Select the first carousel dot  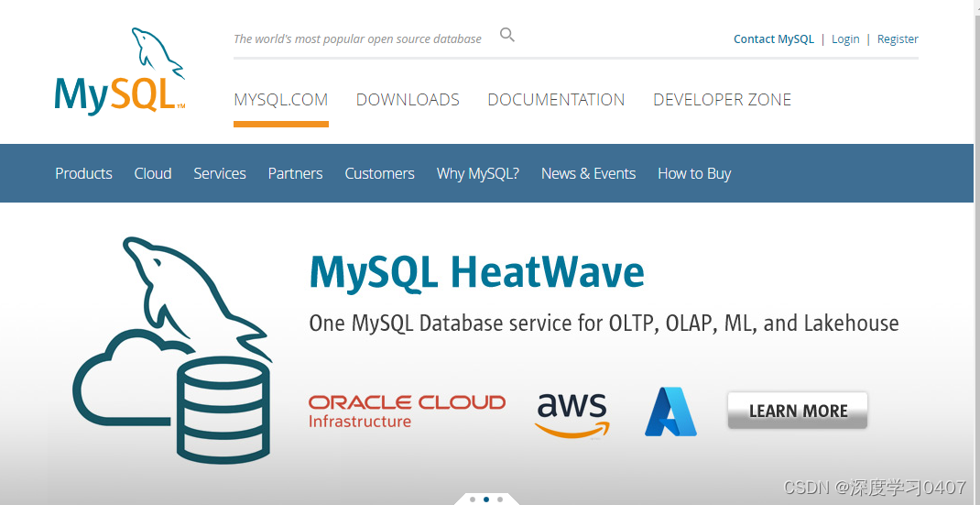(473, 500)
